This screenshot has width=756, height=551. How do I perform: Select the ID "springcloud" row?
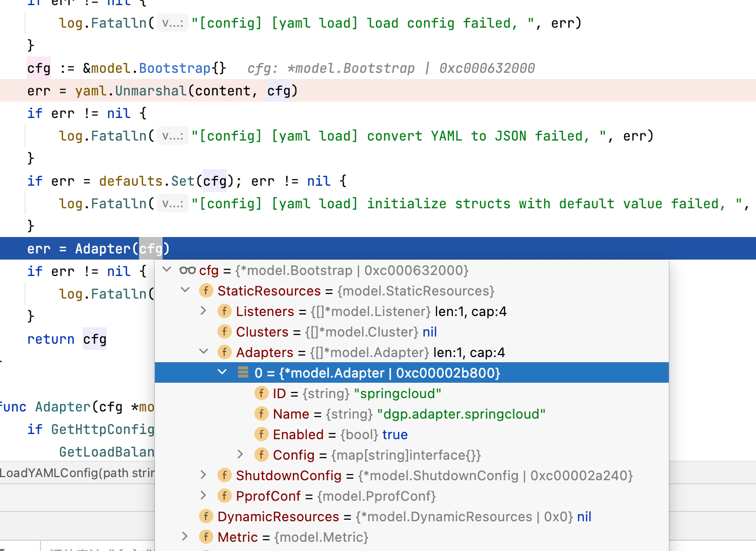[412, 393]
